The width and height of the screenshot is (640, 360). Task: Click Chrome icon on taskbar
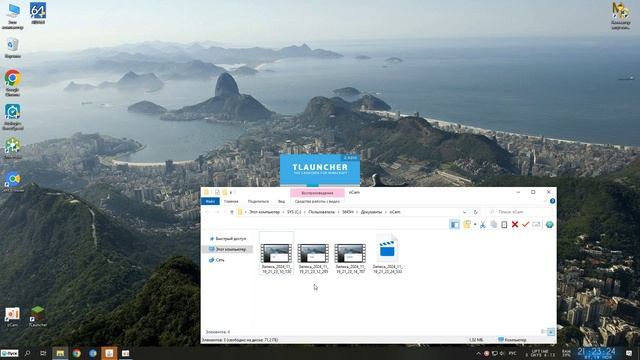(76, 353)
